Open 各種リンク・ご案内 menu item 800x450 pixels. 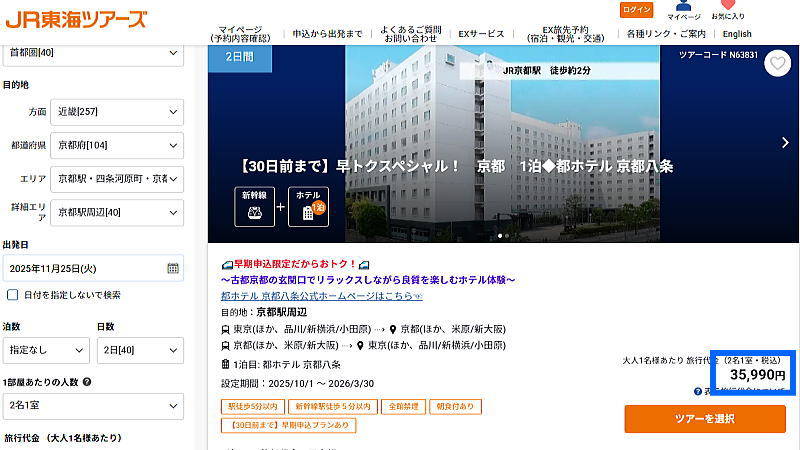(666, 34)
